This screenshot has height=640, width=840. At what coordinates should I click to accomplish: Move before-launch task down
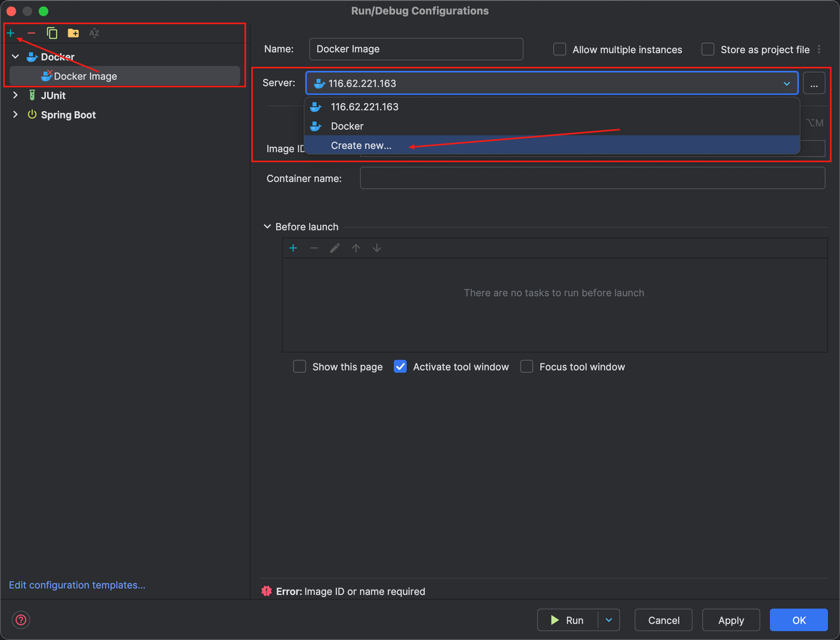point(377,248)
